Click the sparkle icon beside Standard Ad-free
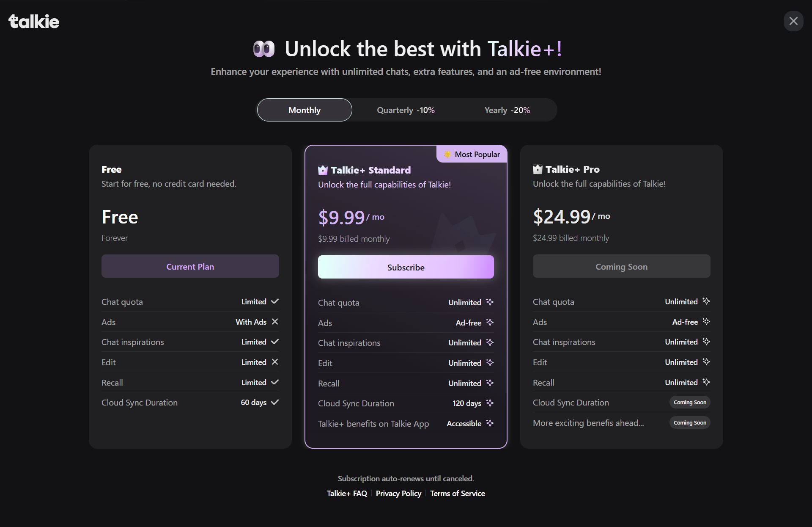The height and width of the screenshot is (527, 812). coord(490,323)
